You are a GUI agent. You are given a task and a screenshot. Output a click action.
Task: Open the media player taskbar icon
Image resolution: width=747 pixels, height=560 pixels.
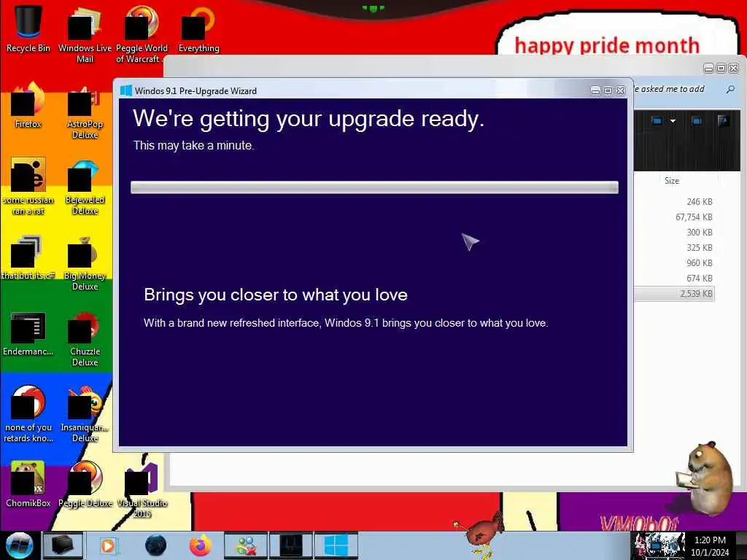pyautogui.click(x=108, y=545)
